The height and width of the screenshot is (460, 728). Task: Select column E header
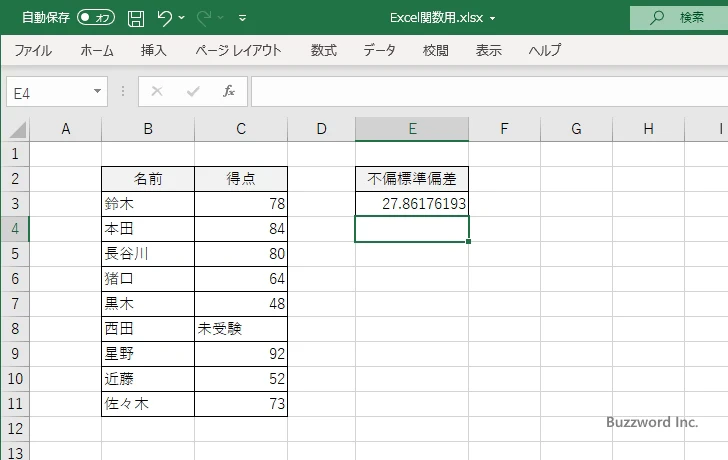tap(412, 128)
